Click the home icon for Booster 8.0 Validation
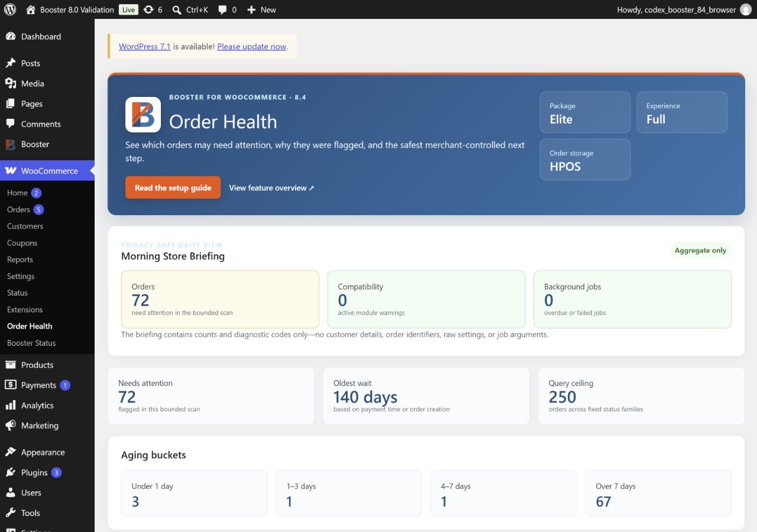This screenshot has width=757, height=532. (x=31, y=9)
